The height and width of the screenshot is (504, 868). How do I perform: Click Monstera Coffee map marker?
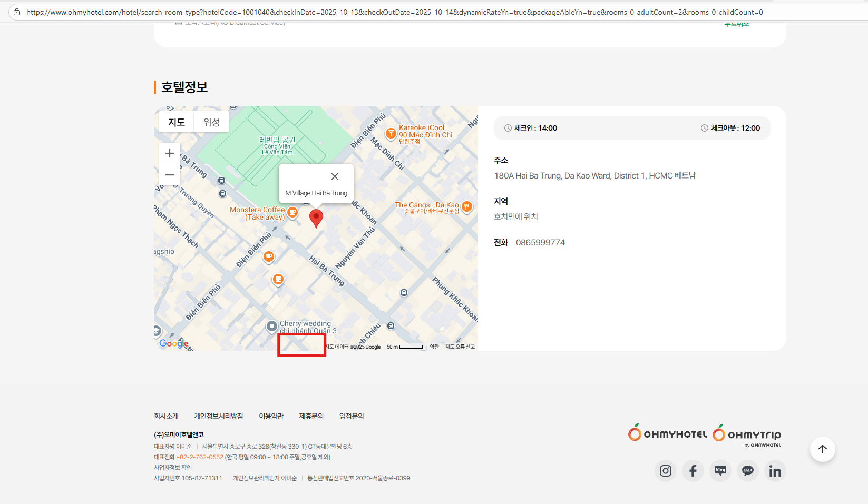292,212
